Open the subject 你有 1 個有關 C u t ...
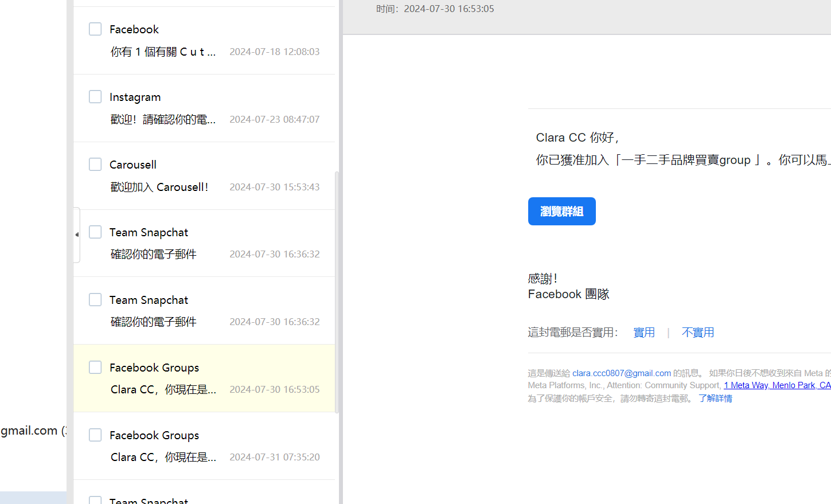The height and width of the screenshot is (504, 831). (163, 52)
